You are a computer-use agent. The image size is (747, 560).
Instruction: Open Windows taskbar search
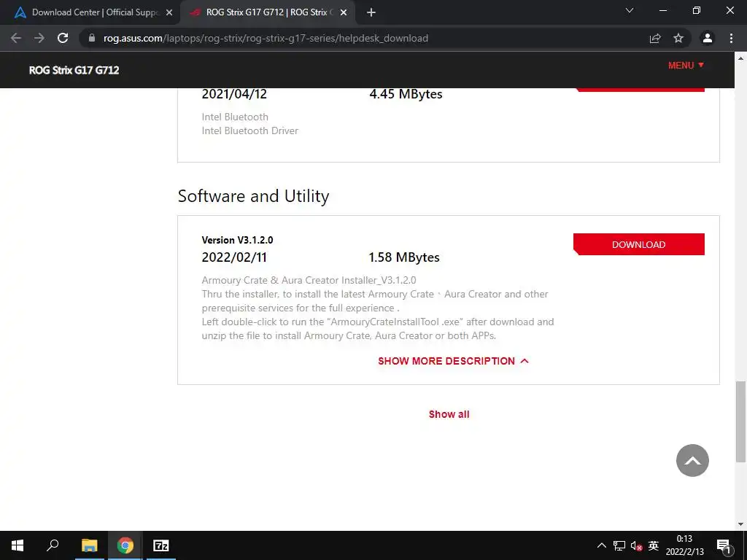[53, 545]
